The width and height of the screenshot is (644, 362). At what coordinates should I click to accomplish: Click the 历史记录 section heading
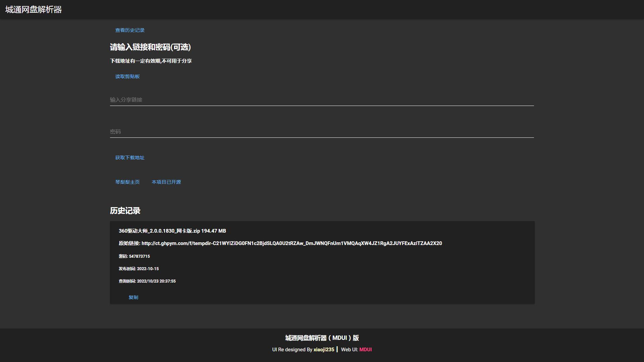point(125,211)
